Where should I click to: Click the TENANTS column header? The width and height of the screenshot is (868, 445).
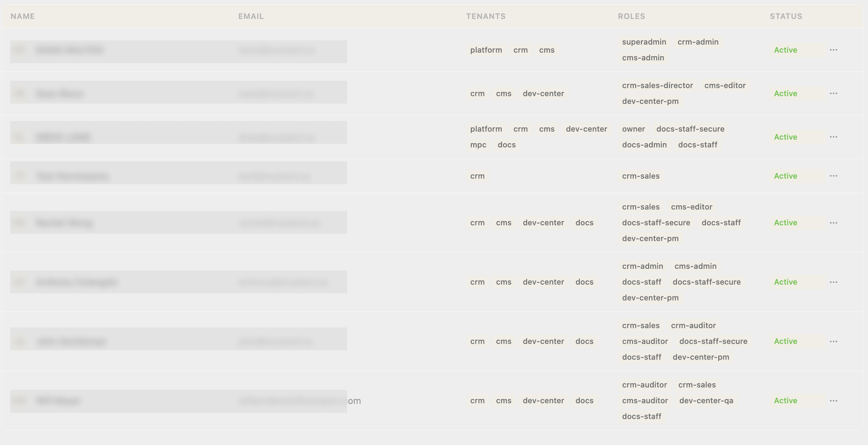[x=486, y=16]
